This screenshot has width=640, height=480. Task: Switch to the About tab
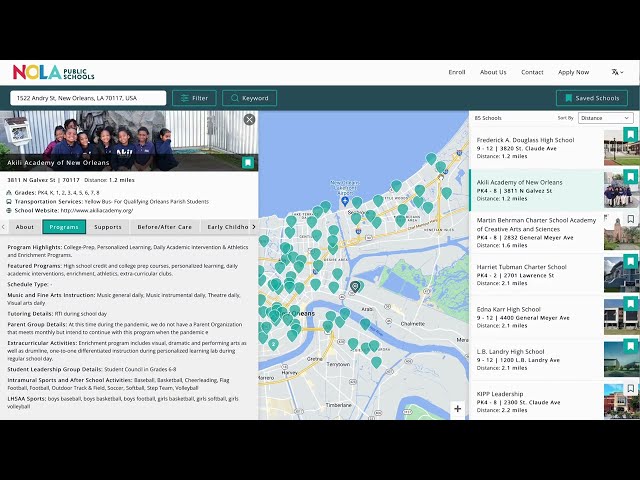coord(24,227)
